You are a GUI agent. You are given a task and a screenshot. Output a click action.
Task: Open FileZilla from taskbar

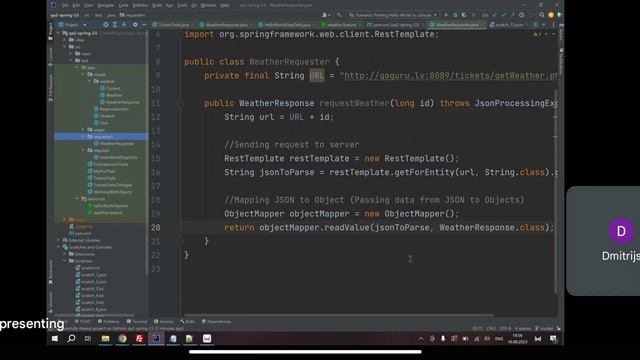point(139,338)
